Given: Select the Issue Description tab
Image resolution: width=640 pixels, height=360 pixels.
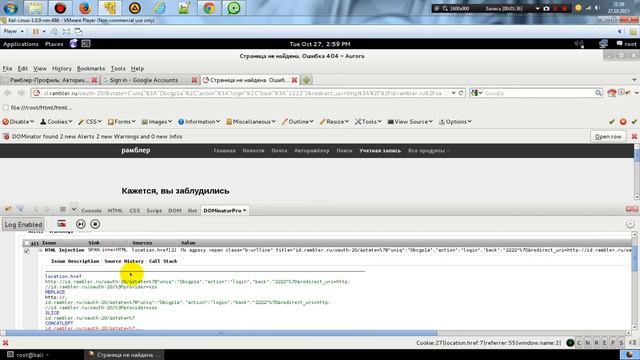Looking at the screenshot, I should (x=75, y=261).
